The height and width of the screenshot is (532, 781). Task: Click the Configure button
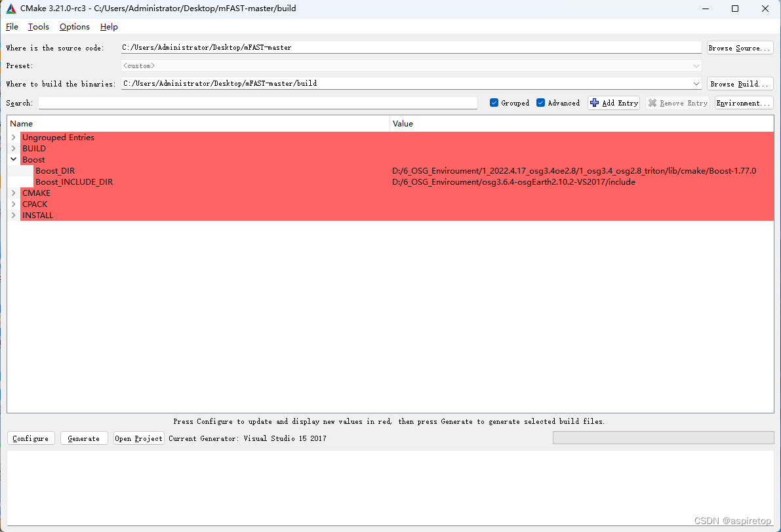pyautogui.click(x=31, y=438)
